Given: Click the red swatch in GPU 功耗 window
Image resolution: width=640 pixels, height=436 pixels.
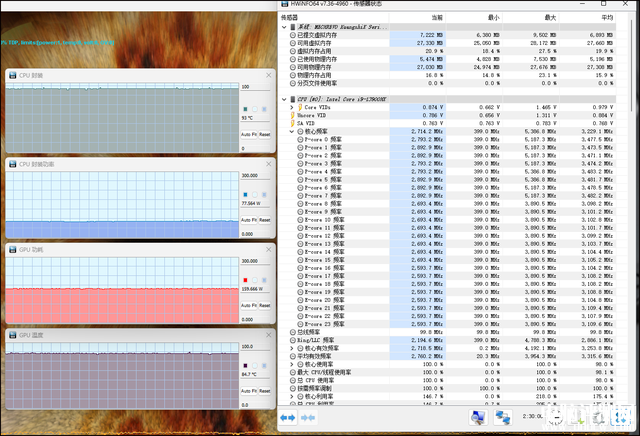Looking at the screenshot, I should (245, 280).
